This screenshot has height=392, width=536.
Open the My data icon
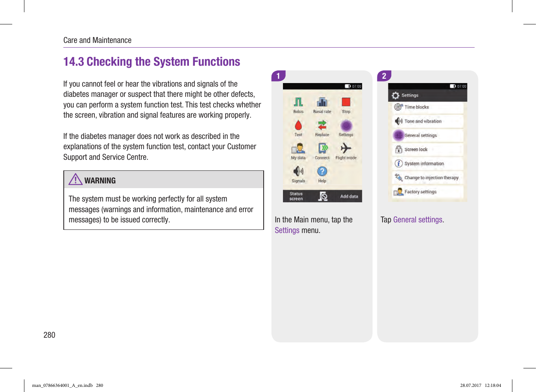click(298, 149)
